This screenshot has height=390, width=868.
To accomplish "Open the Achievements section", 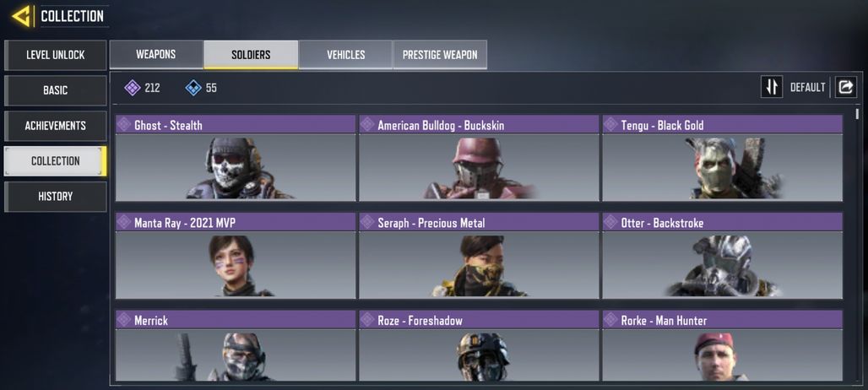I will click(x=56, y=126).
